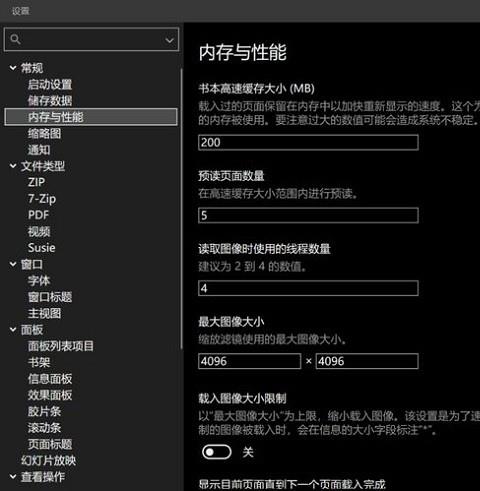Click the 书本高速缓存大小 input field

[x=308, y=143]
